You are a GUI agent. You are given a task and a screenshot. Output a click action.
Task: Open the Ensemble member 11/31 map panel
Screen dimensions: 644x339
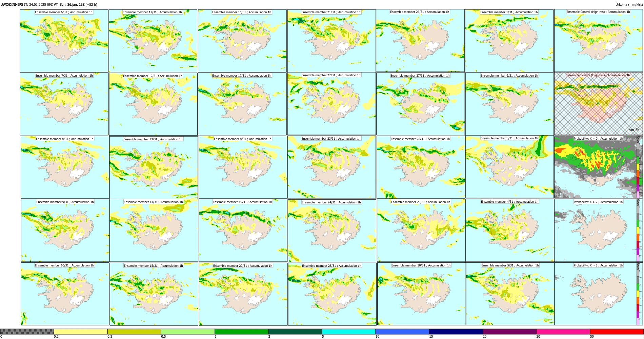tap(153, 41)
